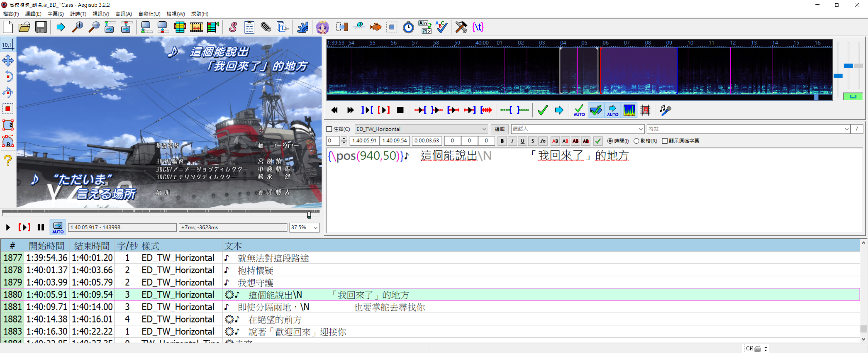Open the 檔案 File menu
Viewport: 868px width, 353px height.
pos(11,14)
